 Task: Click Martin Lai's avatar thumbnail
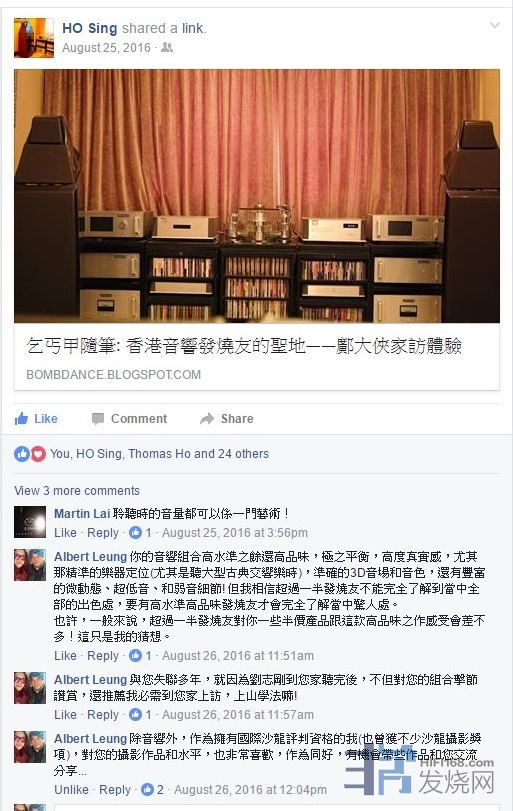30,522
